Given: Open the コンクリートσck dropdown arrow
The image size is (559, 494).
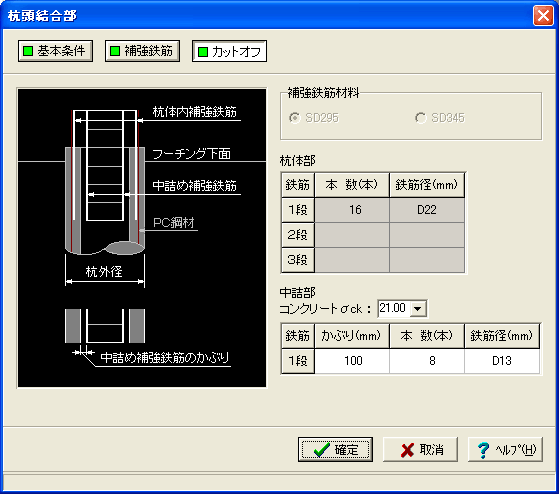Looking at the screenshot, I should click(418, 308).
